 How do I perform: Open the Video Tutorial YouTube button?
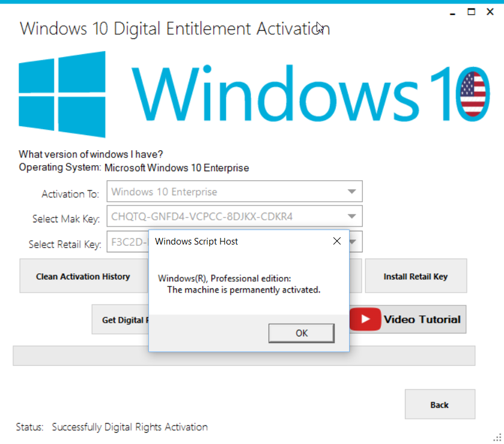[x=407, y=319]
